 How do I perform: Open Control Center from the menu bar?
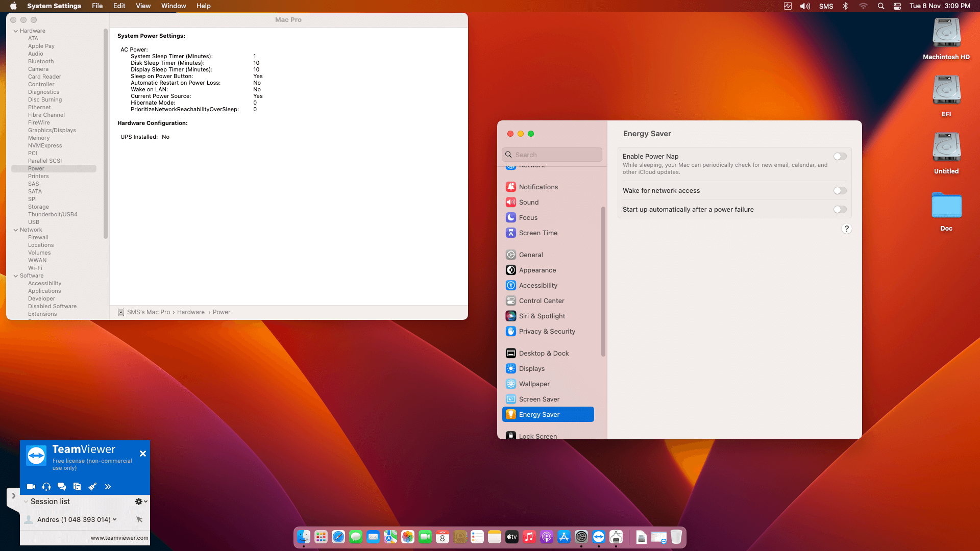897,6
